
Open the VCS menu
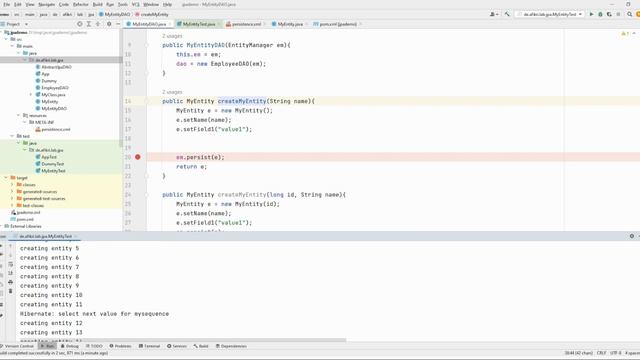pos(136,4)
